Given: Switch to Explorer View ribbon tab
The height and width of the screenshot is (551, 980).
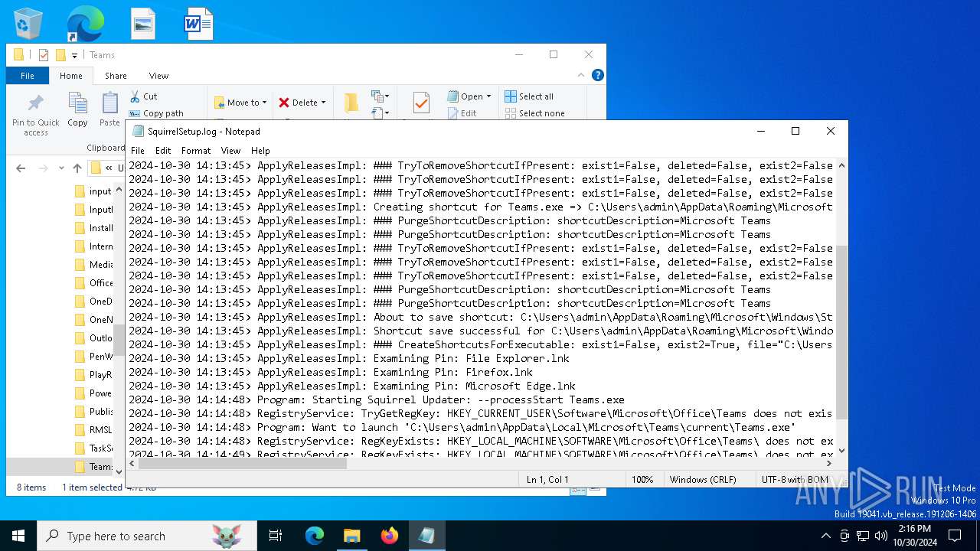Looking at the screenshot, I should point(158,76).
